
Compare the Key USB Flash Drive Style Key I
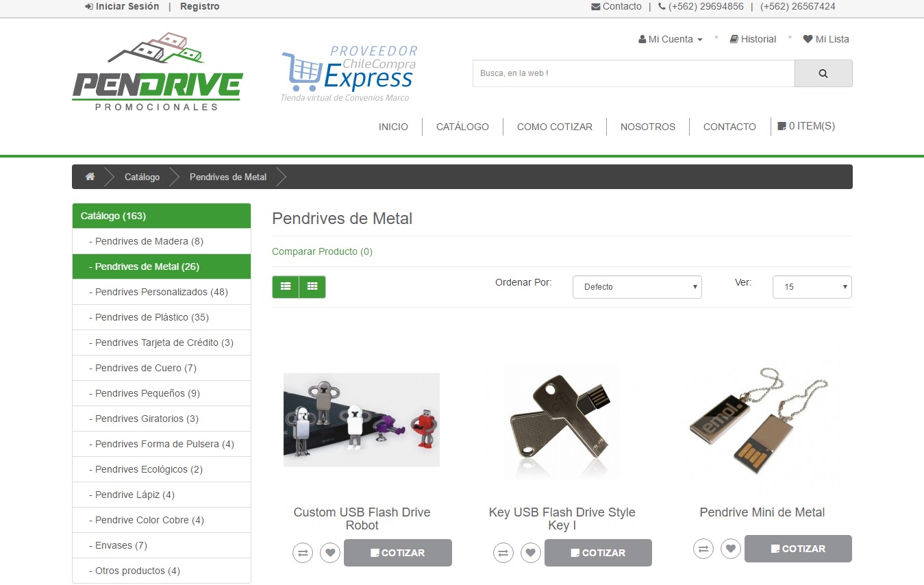click(x=504, y=552)
